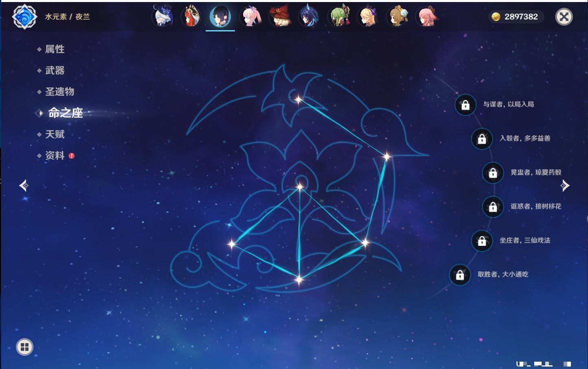588x369 pixels.
Task: Click the topmost star of the constellation
Action: click(298, 99)
